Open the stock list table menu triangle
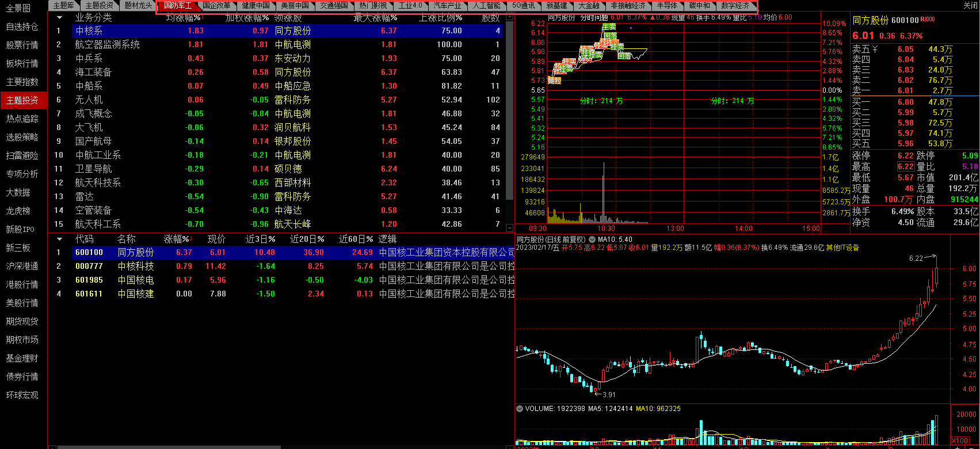 [x=59, y=238]
